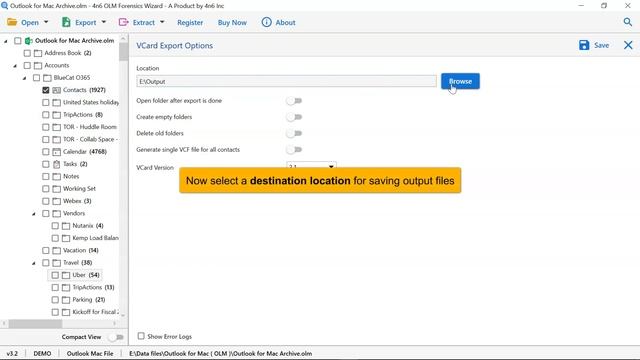Open the VCard Version dropdown

tap(311, 165)
